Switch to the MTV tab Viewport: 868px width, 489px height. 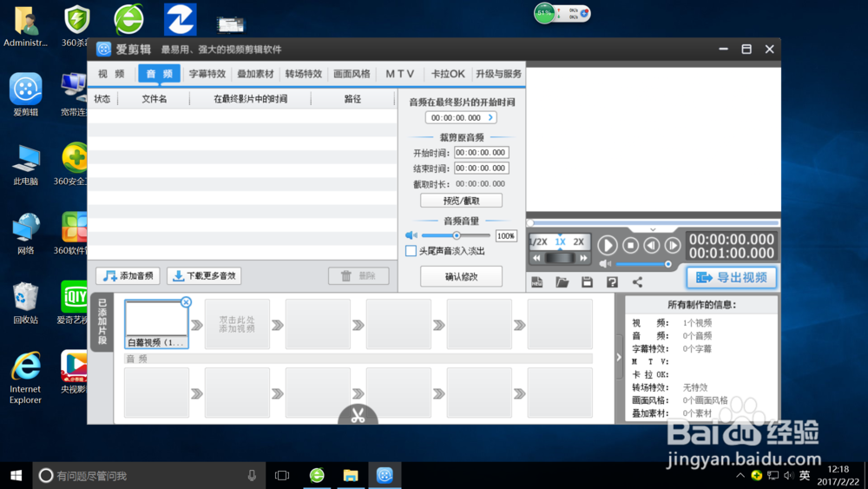[399, 74]
